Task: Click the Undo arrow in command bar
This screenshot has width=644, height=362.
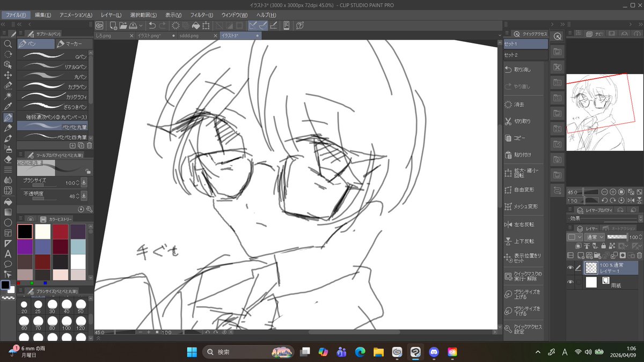Action: 152,25
